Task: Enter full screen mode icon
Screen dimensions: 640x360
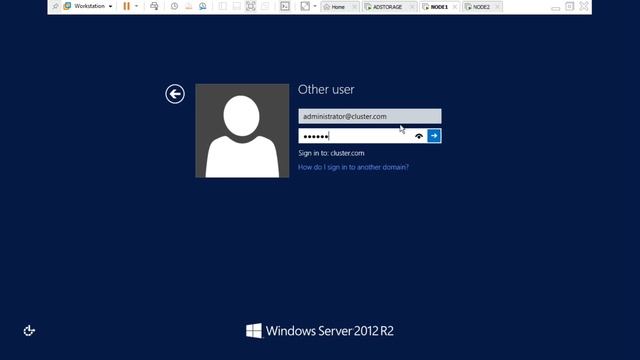Action: [251, 6]
